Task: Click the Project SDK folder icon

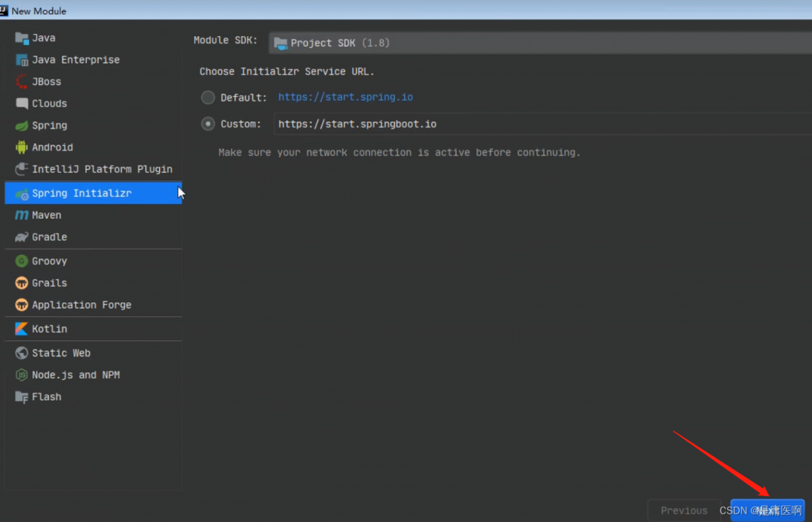Action: 280,43
